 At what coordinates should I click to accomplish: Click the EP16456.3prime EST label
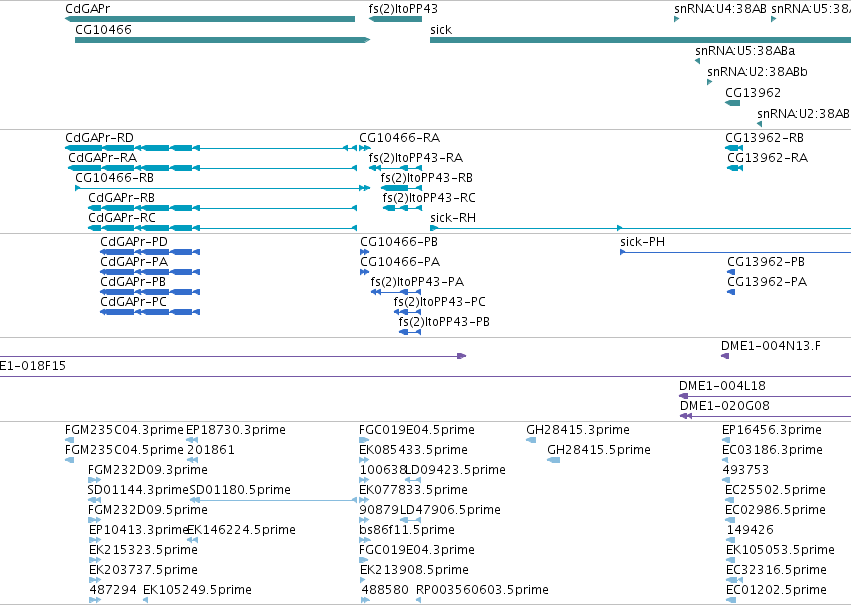click(x=772, y=430)
